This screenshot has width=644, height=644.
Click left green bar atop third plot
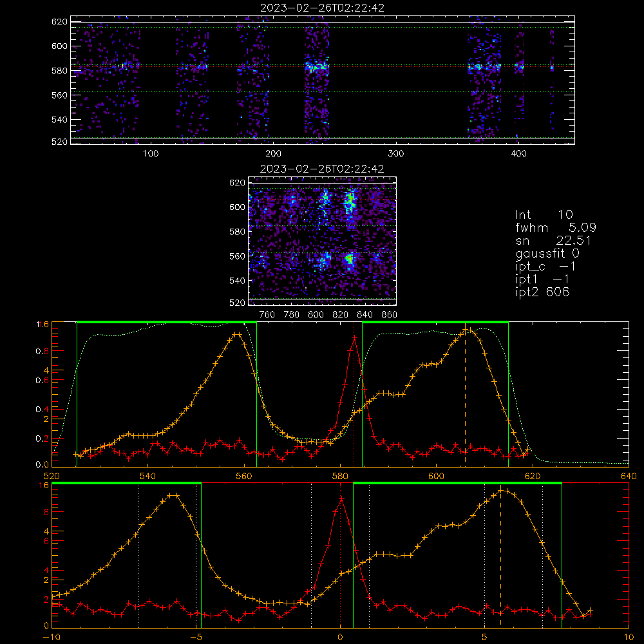pos(167,322)
